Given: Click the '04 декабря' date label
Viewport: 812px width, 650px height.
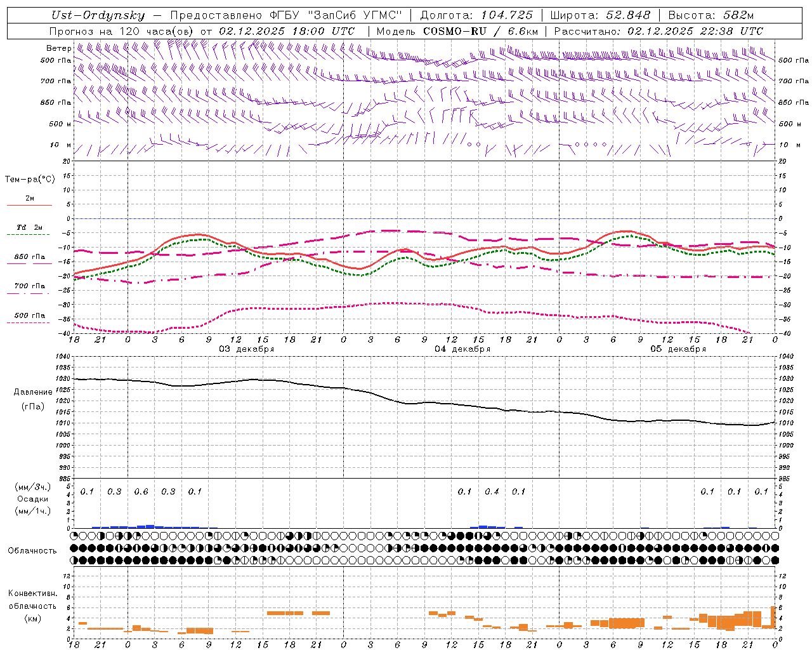Looking at the screenshot, I should [x=462, y=349].
